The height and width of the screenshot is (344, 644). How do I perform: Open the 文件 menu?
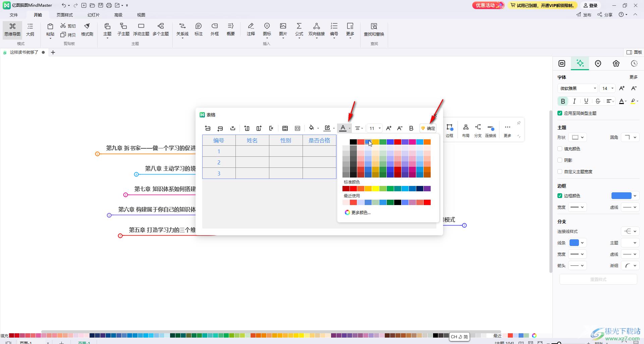(x=14, y=15)
